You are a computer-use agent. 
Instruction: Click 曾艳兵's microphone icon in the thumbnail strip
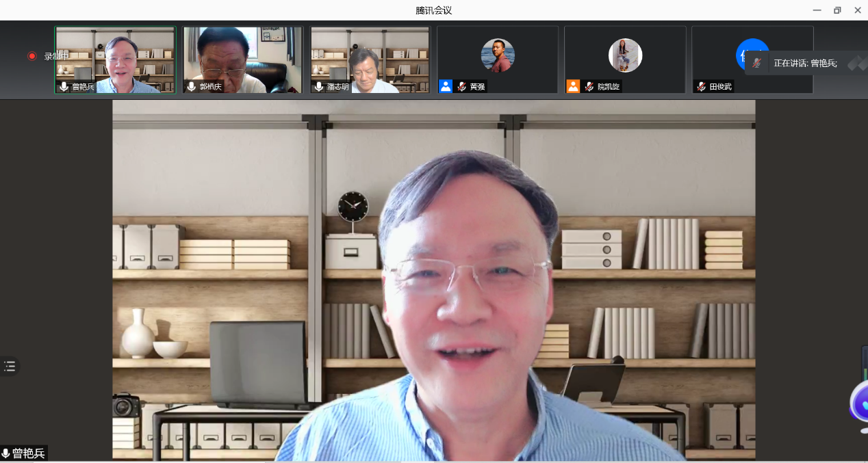(64, 87)
